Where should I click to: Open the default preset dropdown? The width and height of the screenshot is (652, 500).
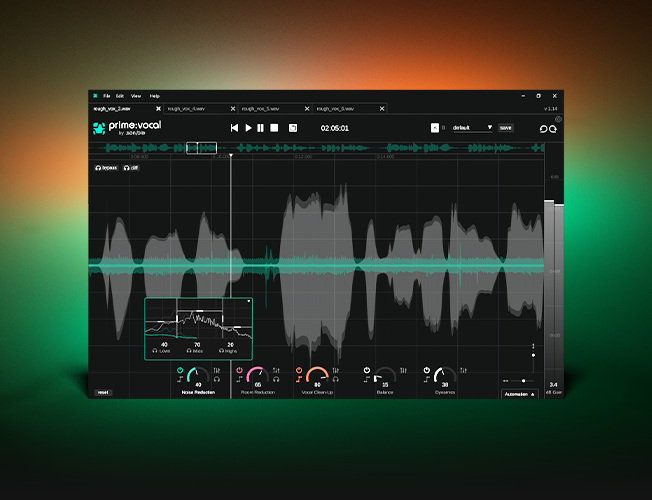472,128
